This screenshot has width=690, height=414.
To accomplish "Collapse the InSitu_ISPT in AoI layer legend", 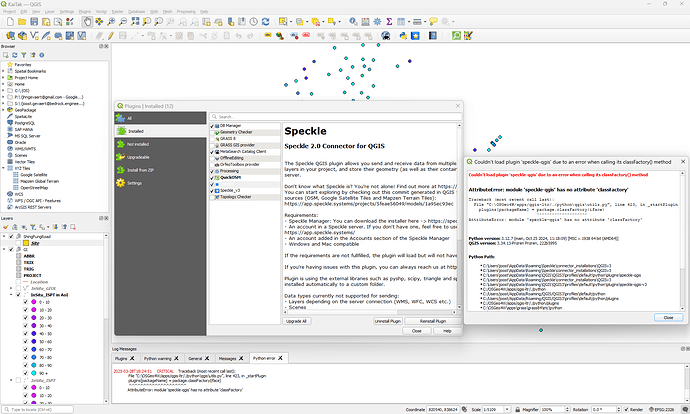I will coord(11,295).
